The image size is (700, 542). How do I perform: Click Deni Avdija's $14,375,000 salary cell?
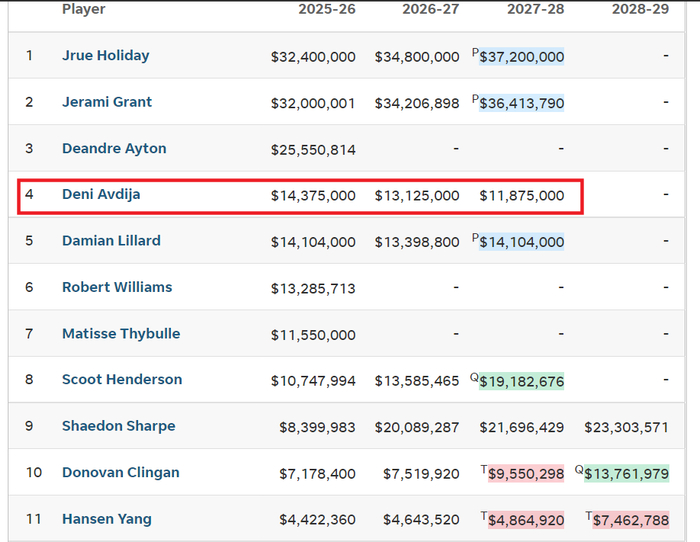(313, 196)
